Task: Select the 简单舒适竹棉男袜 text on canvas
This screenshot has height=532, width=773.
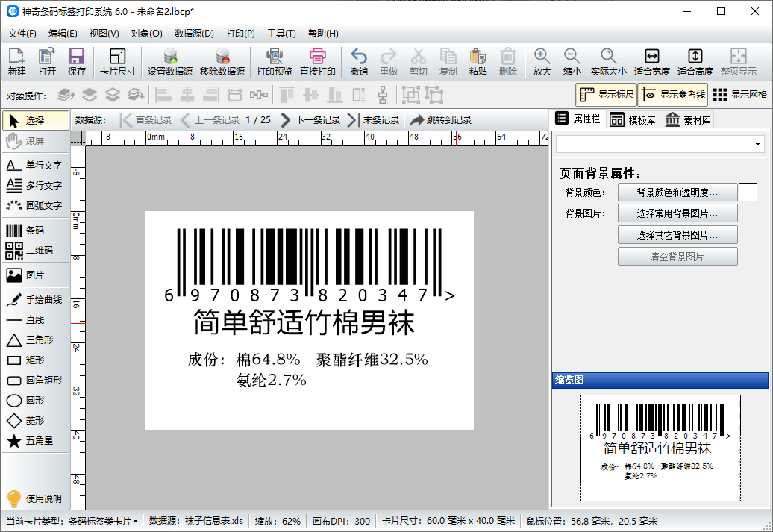Action: tap(304, 322)
